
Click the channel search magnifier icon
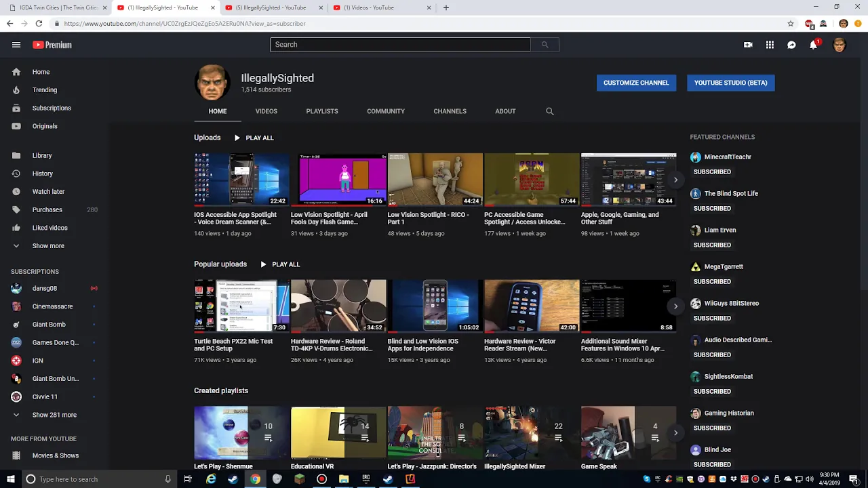click(550, 111)
